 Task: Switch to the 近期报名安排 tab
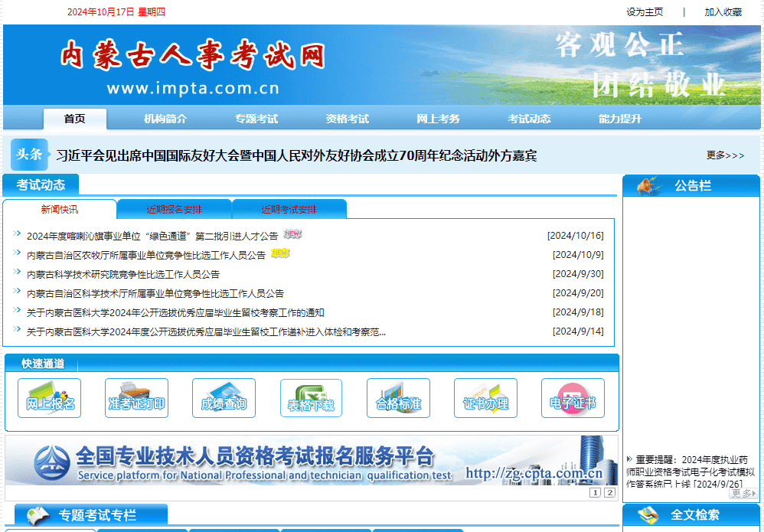pyautogui.click(x=175, y=210)
